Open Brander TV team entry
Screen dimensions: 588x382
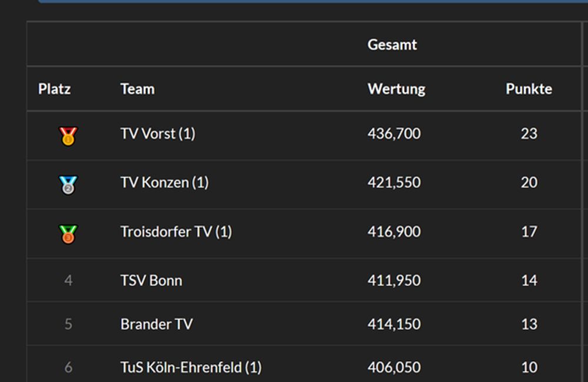tap(156, 324)
